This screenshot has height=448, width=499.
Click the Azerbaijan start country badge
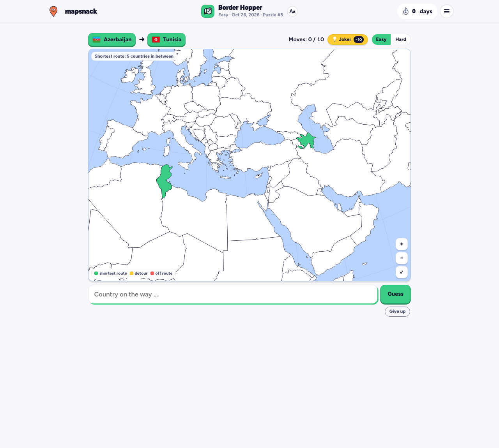(112, 39)
